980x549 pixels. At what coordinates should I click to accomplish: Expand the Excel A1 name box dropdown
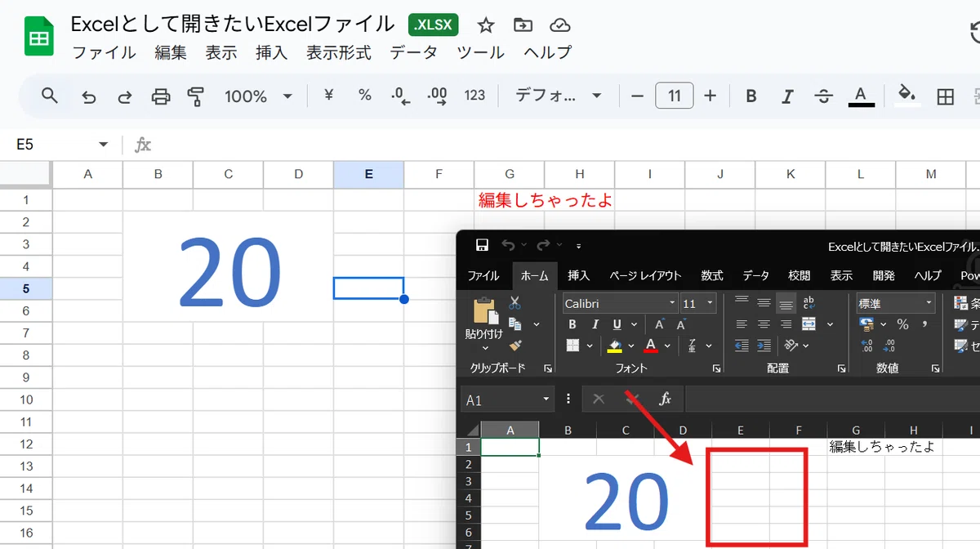[x=547, y=399]
